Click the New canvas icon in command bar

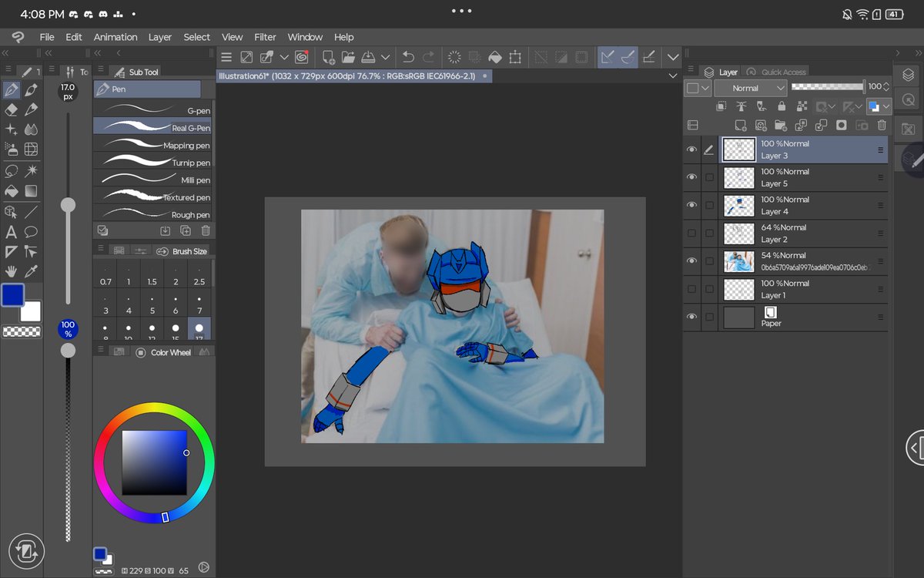tap(329, 57)
